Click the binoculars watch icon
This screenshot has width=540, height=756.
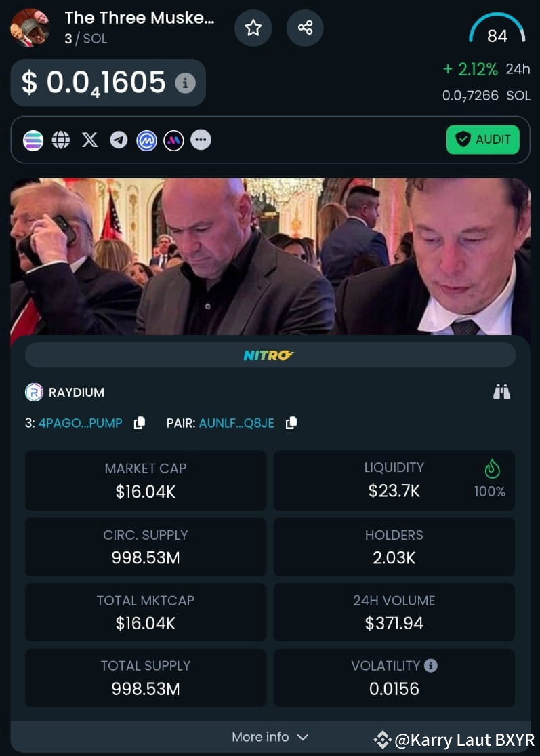[501, 392]
